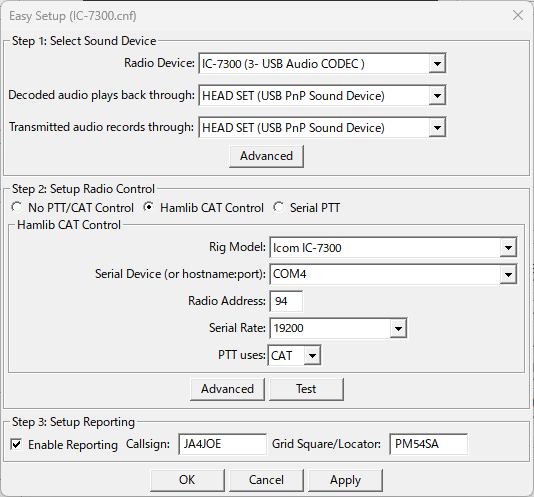This screenshot has width=534, height=497.
Task: Click Advanced button in Step 2 radio control
Action: tap(227, 389)
